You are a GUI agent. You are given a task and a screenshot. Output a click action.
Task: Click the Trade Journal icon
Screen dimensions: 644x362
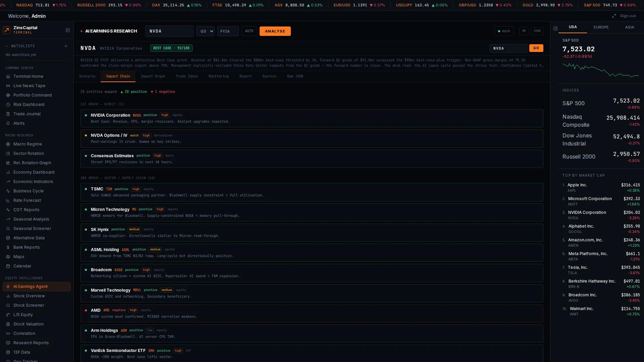coord(8,114)
